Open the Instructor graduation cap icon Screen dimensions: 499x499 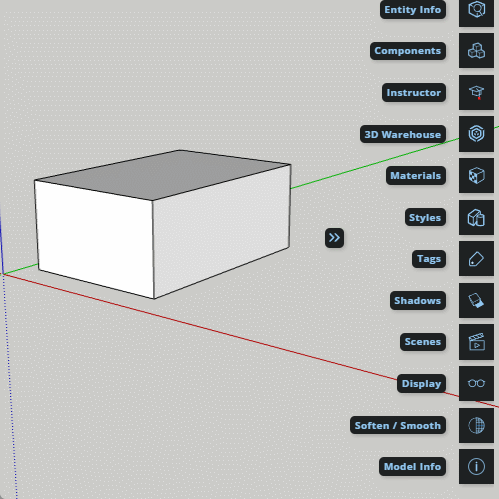click(476, 92)
